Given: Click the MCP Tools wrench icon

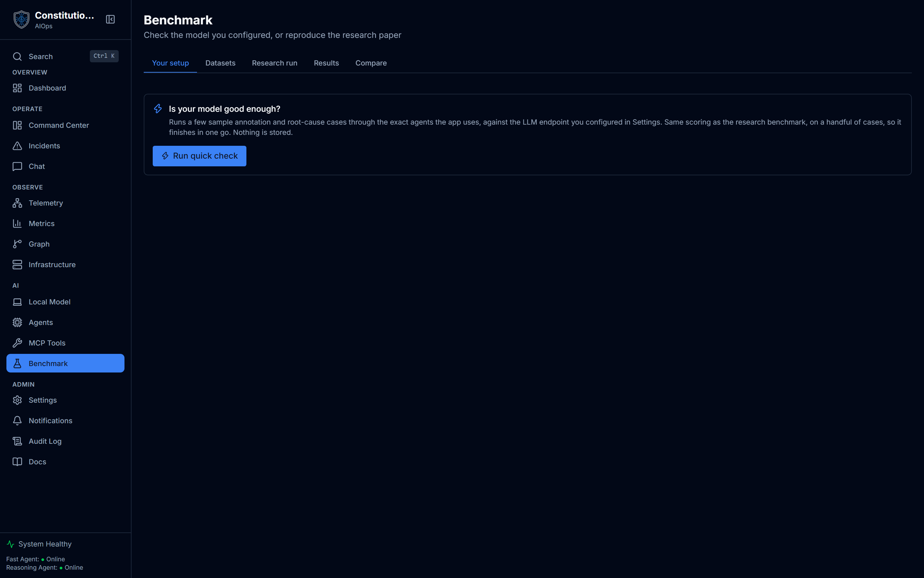Looking at the screenshot, I should click(x=17, y=343).
